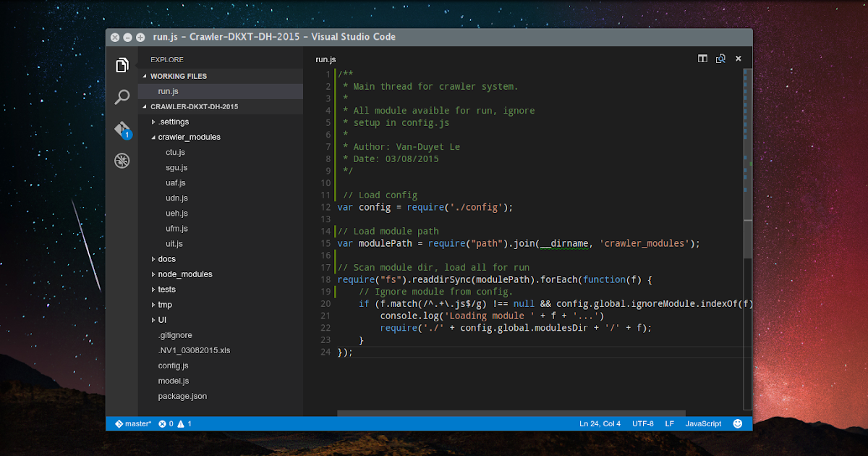Change language mode by clicking JavaScript
Viewport: 868px width, 456px height.
click(702, 423)
